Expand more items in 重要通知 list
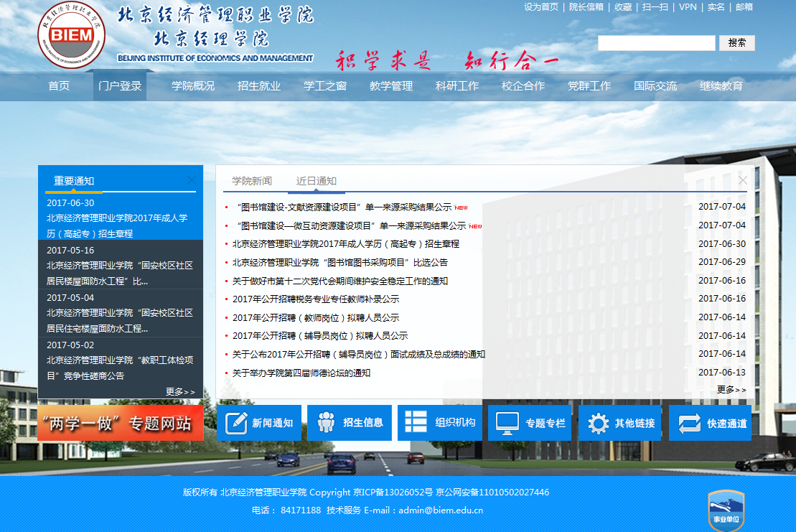796x532 pixels. click(x=180, y=391)
